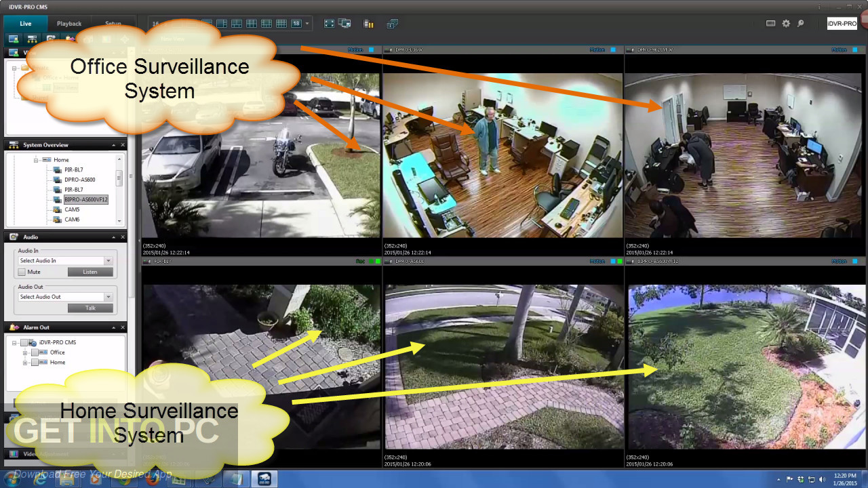This screenshot has height=488, width=868.
Task: Expand the Office node under Alarm Out
Action: pyautogui.click(x=24, y=352)
